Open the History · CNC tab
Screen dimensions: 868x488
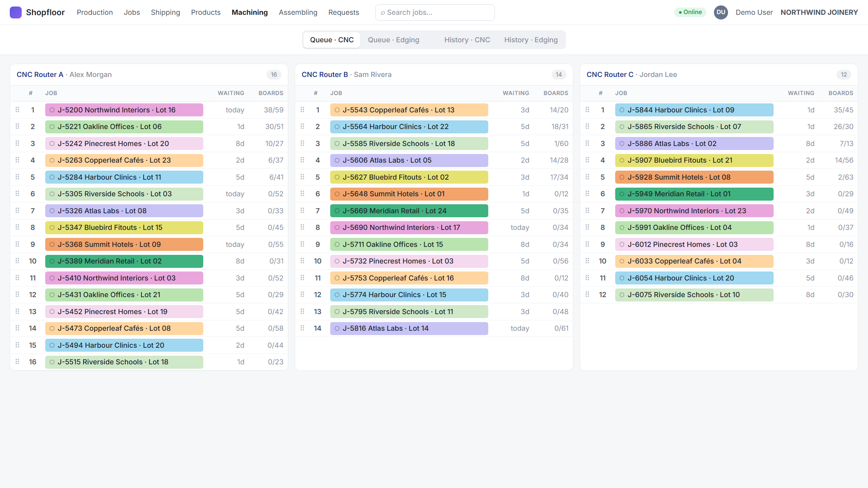click(x=467, y=40)
